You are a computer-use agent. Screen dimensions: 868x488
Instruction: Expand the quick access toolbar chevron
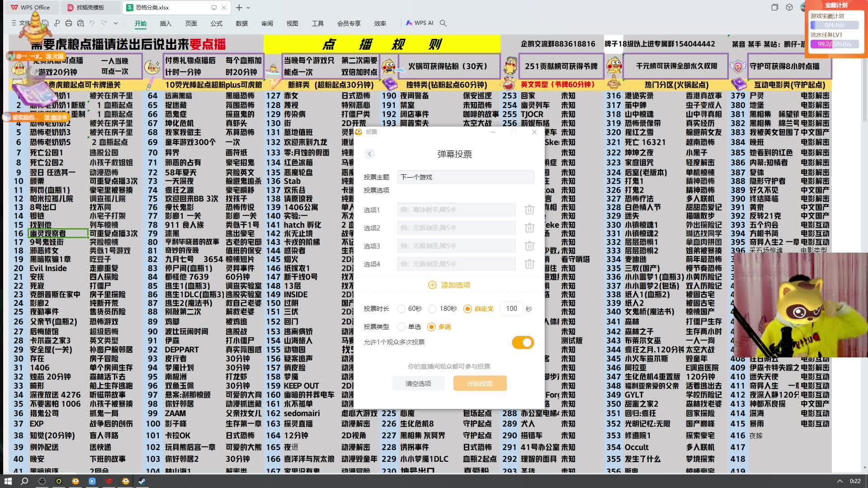pyautogui.click(x=116, y=23)
